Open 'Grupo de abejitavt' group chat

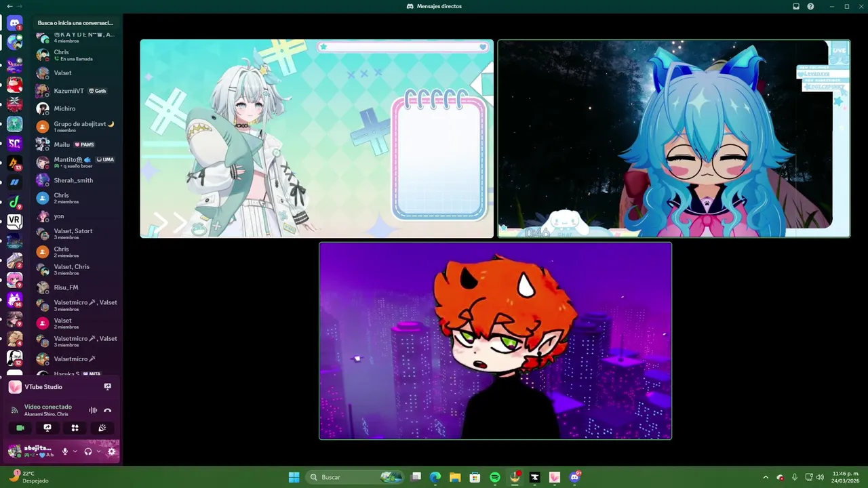click(77, 127)
